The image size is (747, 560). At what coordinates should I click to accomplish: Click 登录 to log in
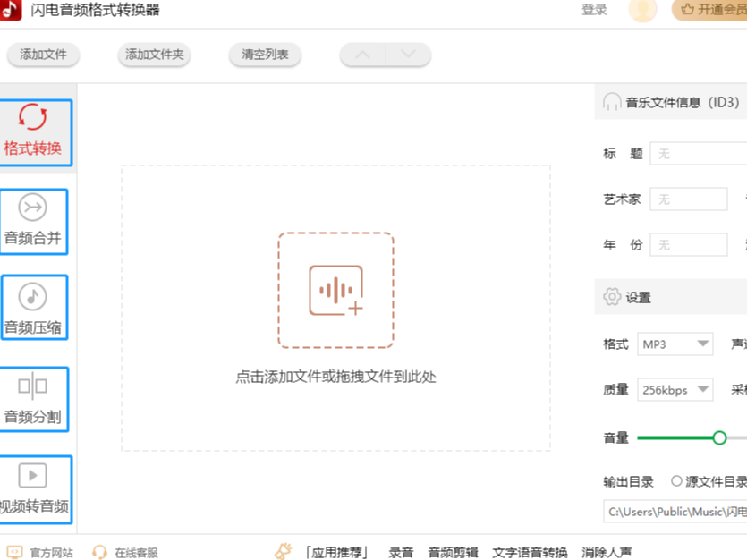pos(594,10)
